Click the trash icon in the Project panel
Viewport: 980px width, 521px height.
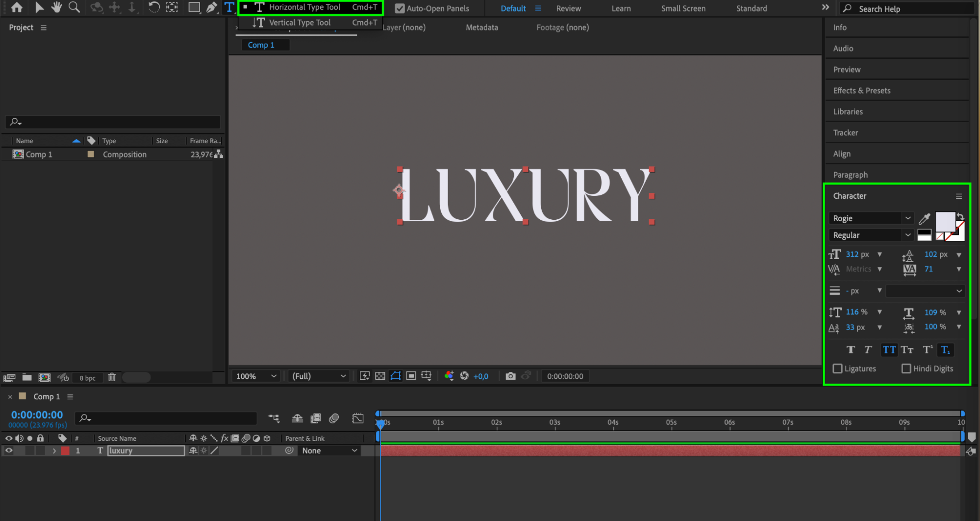tap(112, 377)
